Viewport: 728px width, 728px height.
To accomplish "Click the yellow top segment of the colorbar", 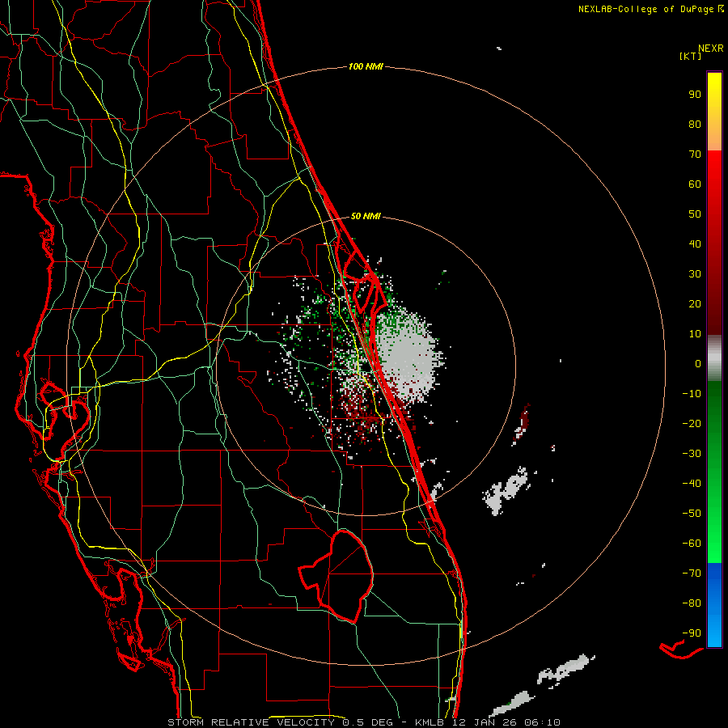I will pyautogui.click(x=714, y=112).
